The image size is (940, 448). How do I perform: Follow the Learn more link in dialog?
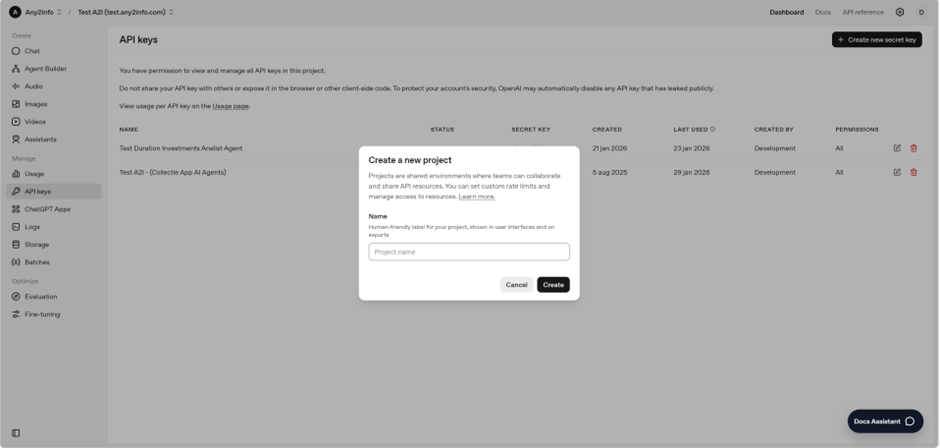476,197
